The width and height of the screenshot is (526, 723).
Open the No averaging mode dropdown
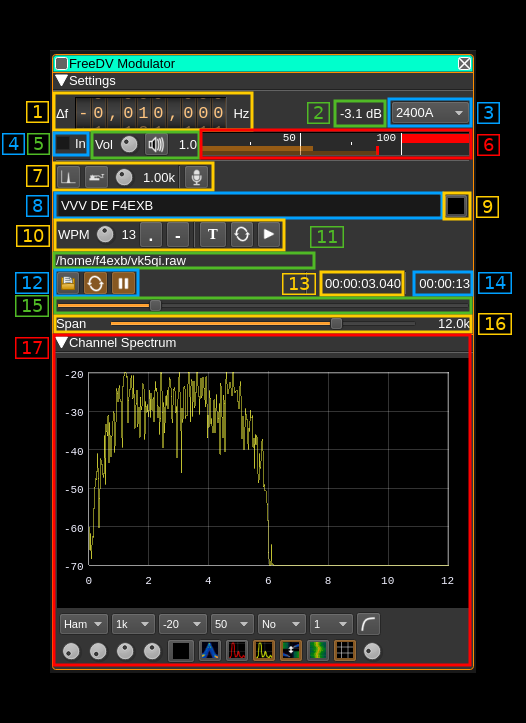(x=282, y=624)
